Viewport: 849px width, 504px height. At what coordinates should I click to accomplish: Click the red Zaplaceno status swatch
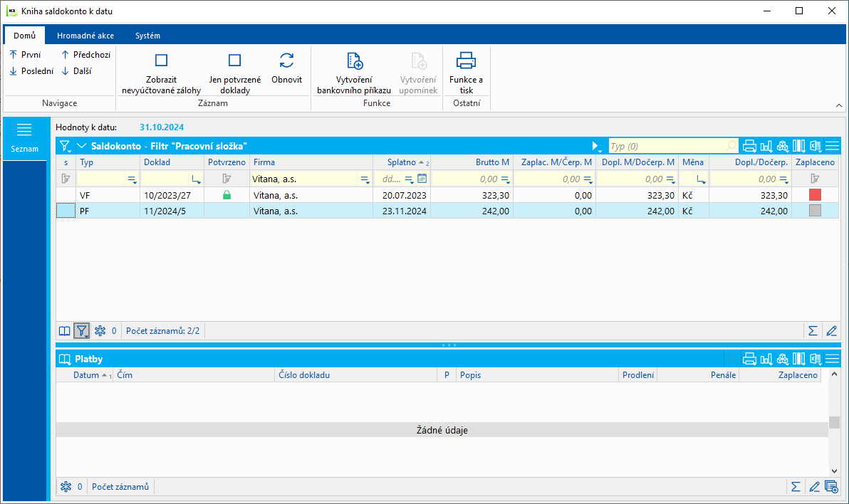pos(815,195)
